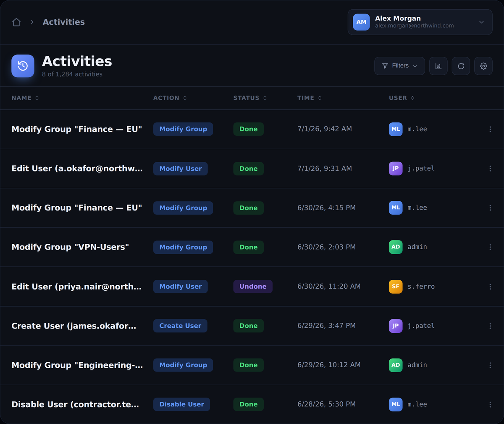The height and width of the screenshot is (424, 504).
Task: Click the time 6/30/26, 11:20 AM
Action: (329, 287)
